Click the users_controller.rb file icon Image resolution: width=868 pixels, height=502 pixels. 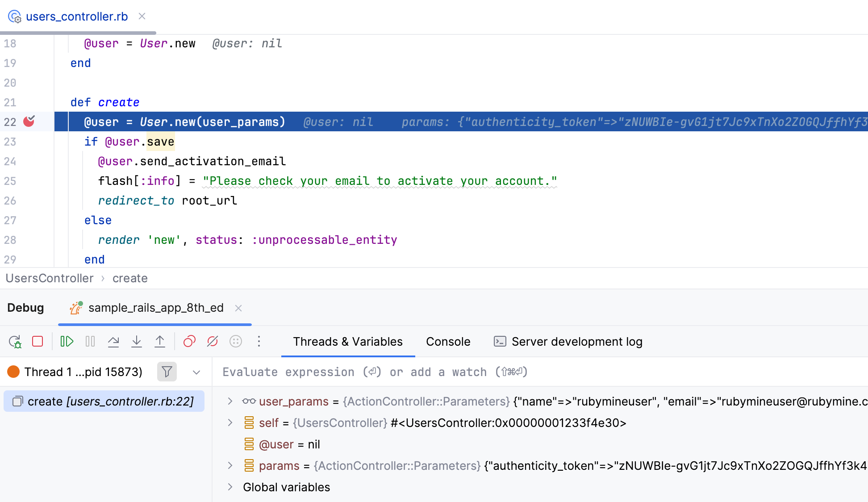[15, 17]
